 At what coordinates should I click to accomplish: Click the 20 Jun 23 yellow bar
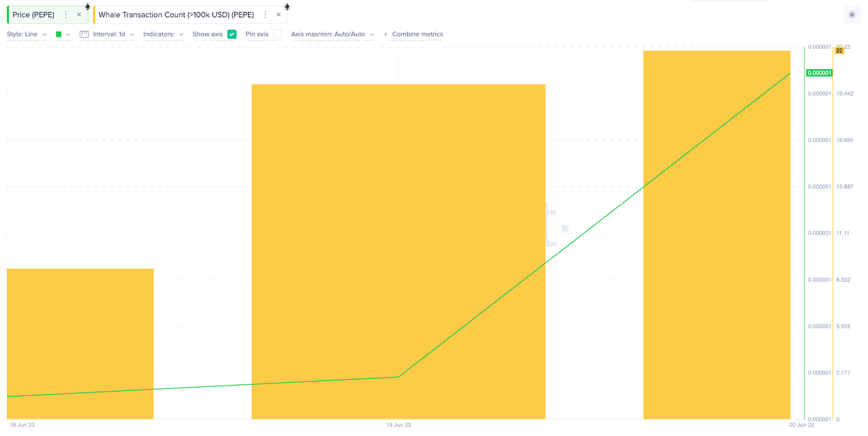(x=717, y=235)
